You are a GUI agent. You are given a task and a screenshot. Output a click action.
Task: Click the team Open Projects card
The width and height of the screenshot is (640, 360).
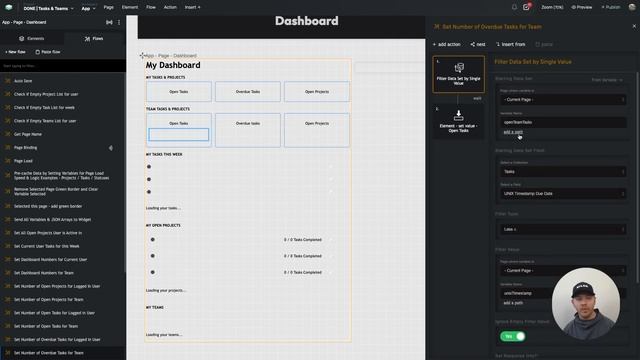click(317, 130)
